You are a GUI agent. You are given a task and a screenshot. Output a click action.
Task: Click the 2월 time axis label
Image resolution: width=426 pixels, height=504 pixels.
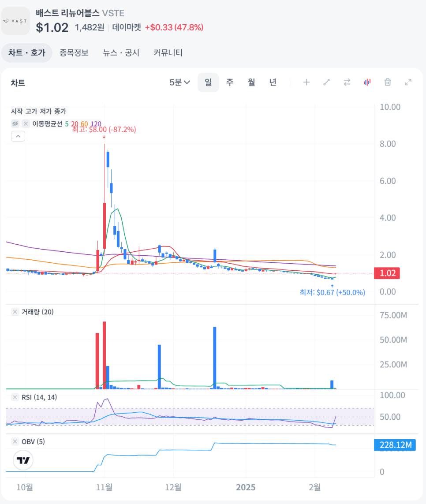315,487
